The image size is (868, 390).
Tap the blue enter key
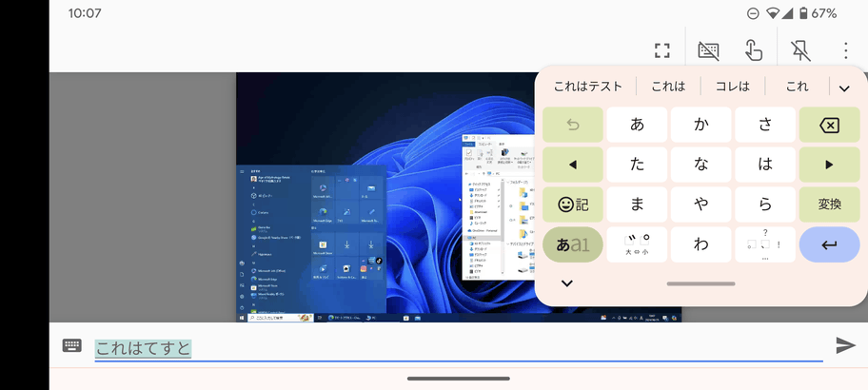[x=830, y=244]
